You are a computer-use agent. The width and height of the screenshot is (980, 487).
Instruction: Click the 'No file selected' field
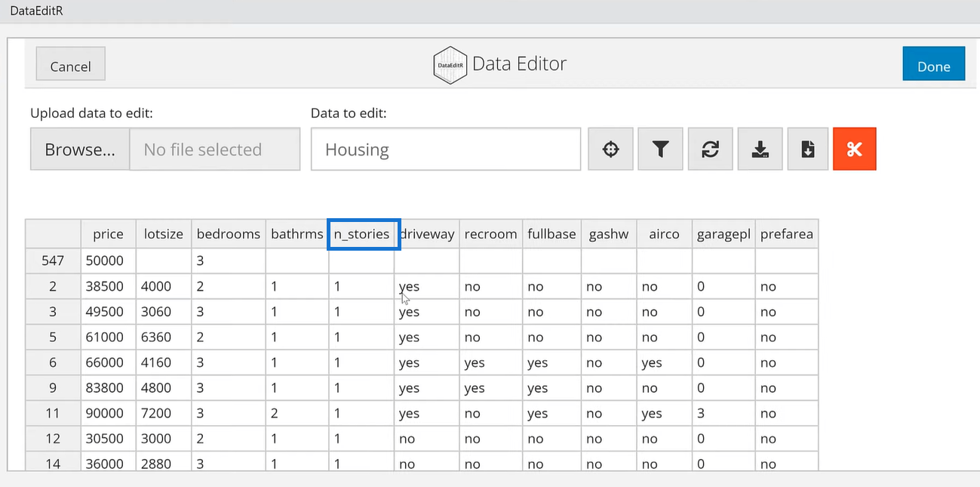click(215, 149)
